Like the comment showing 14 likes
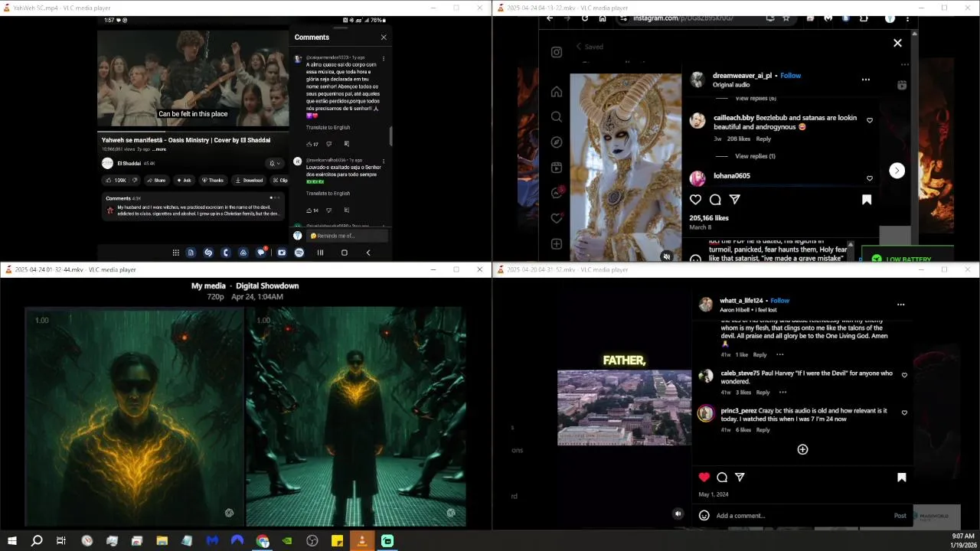 pos(309,210)
